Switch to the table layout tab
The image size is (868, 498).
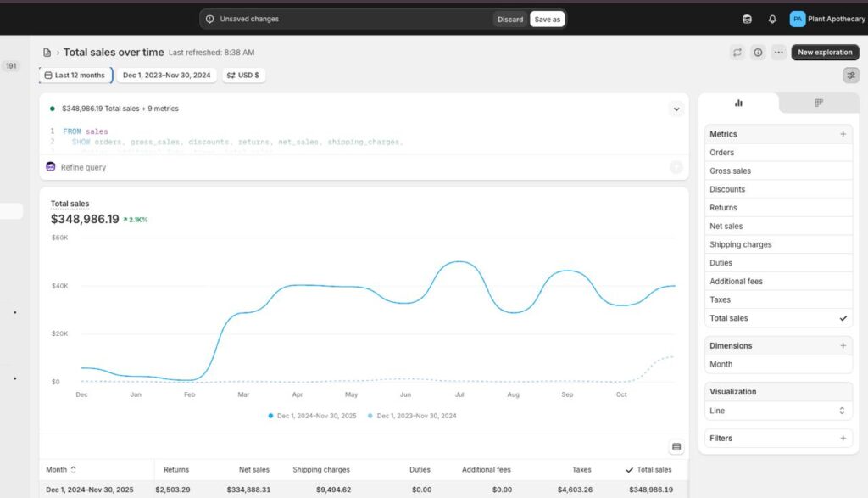click(818, 103)
